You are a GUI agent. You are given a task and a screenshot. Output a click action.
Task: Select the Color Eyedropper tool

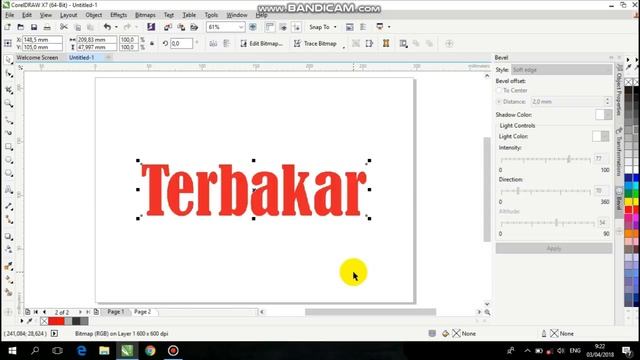[x=9, y=266]
